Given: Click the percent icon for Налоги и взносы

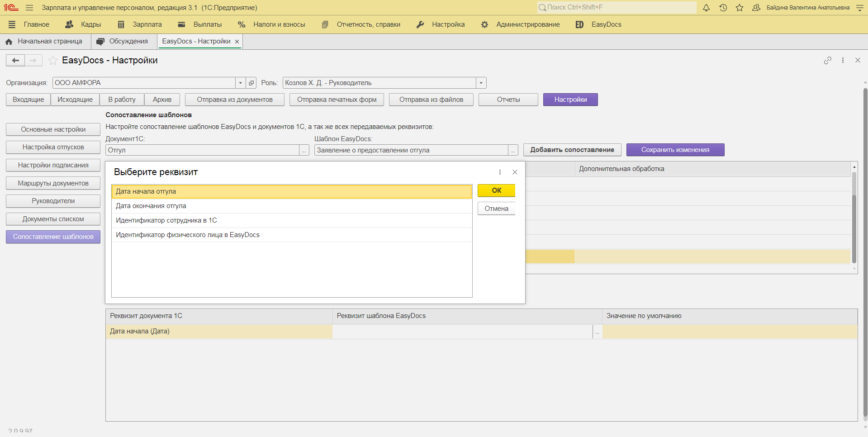Looking at the screenshot, I should (x=241, y=24).
